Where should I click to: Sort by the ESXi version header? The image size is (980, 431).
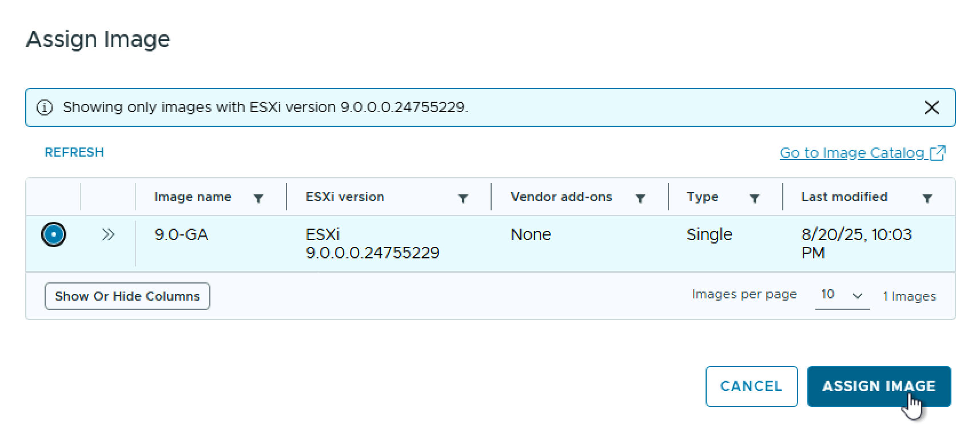click(x=345, y=197)
